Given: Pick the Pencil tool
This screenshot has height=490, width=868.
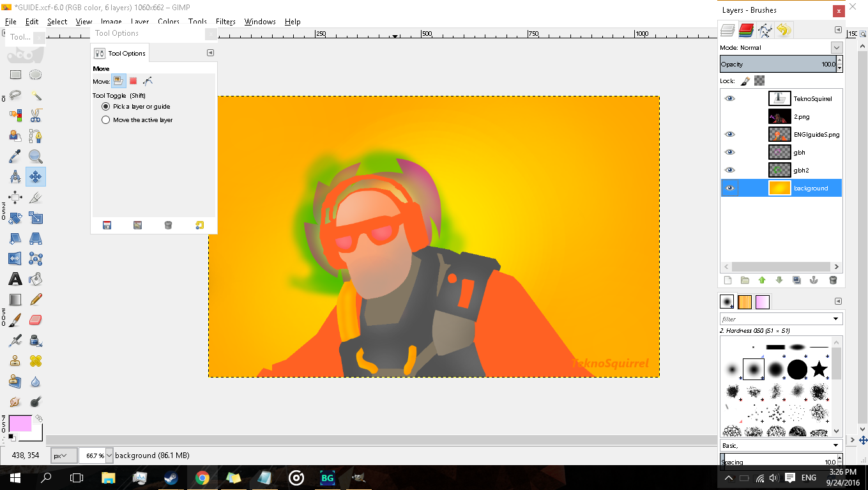Looking at the screenshot, I should tap(36, 299).
